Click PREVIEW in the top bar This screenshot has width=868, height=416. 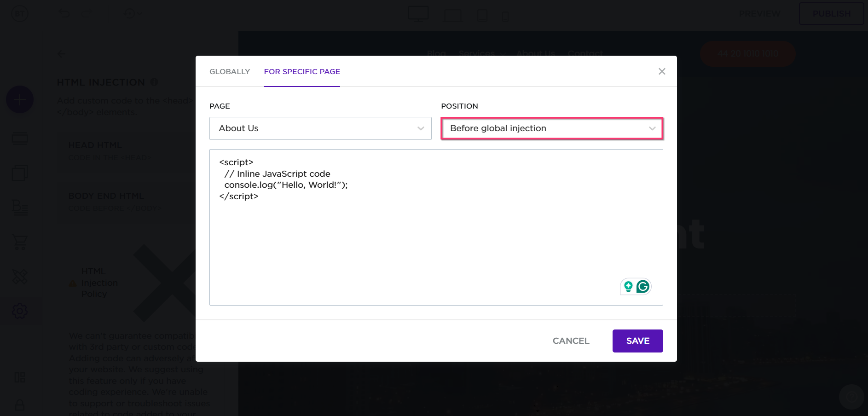pyautogui.click(x=760, y=14)
